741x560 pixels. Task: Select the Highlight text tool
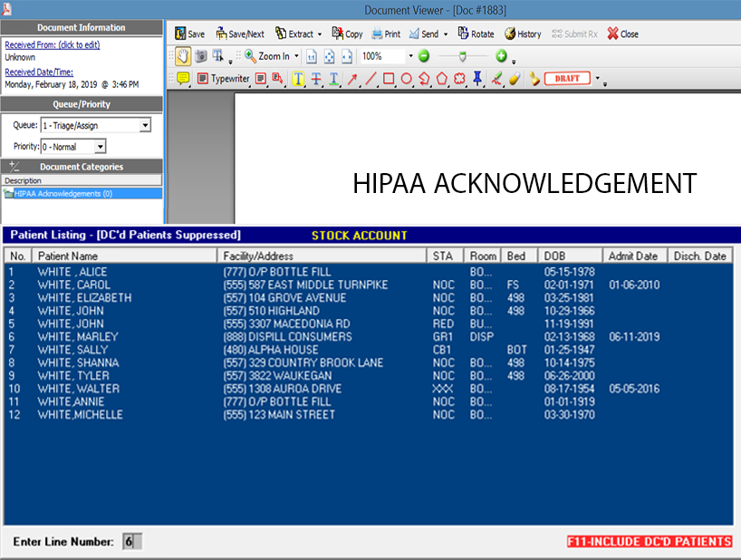click(x=298, y=79)
